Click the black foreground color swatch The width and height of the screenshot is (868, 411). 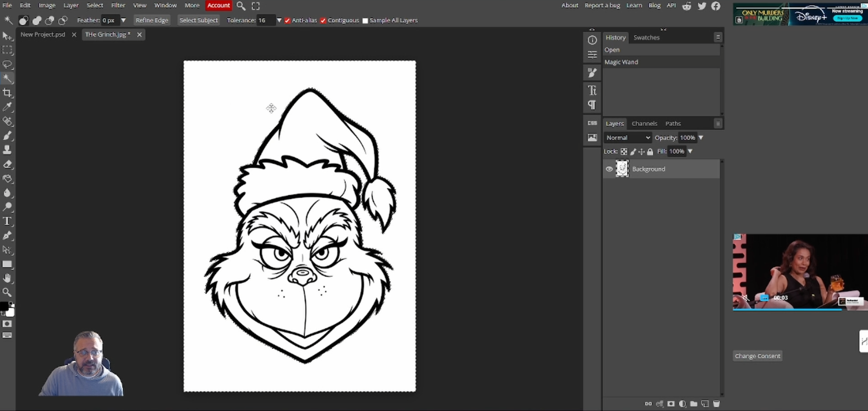point(4,306)
